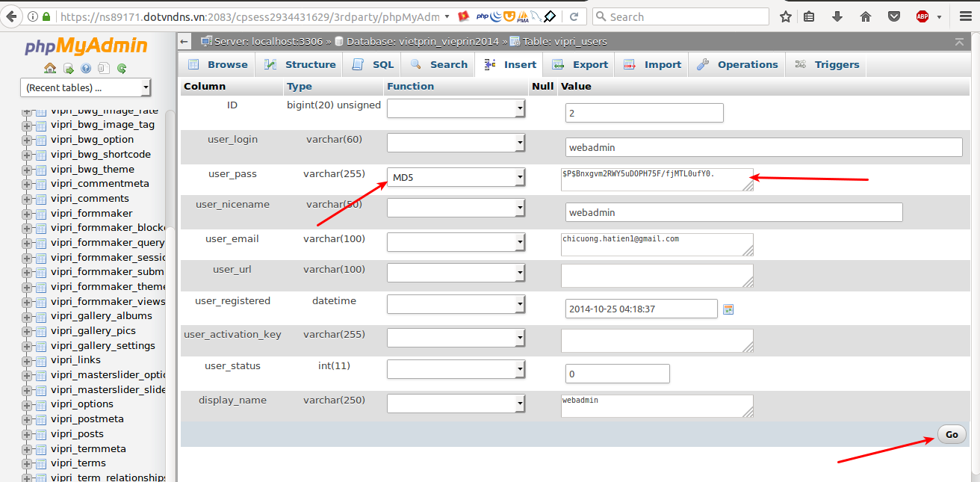Click the table icon beside vipri_posts
The image size is (980, 482).
tap(41, 434)
